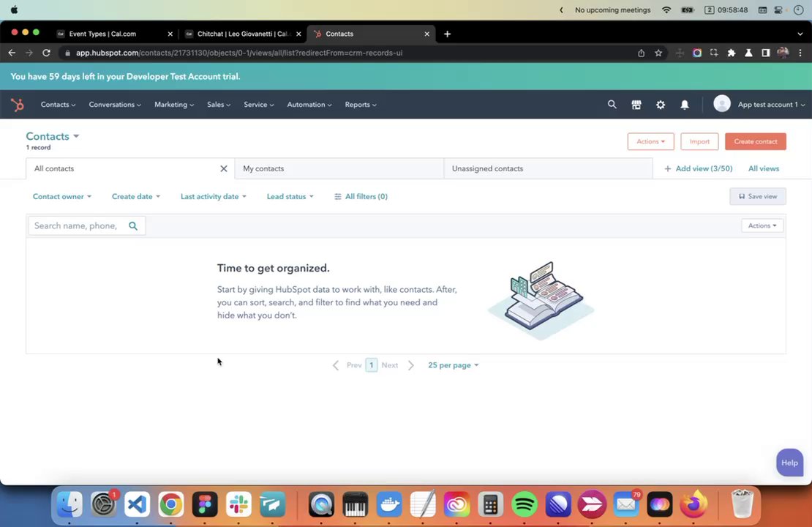The image size is (812, 527).
Task: Open the notifications bell icon
Action: point(685,105)
